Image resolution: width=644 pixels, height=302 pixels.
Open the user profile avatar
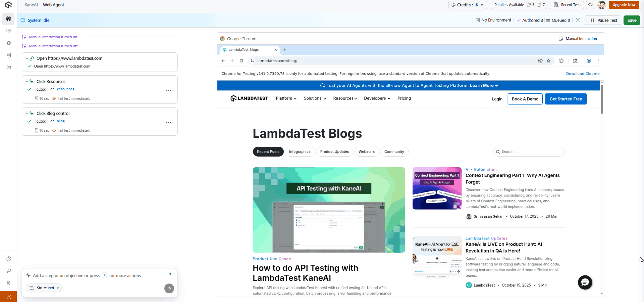[x=602, y=5]
